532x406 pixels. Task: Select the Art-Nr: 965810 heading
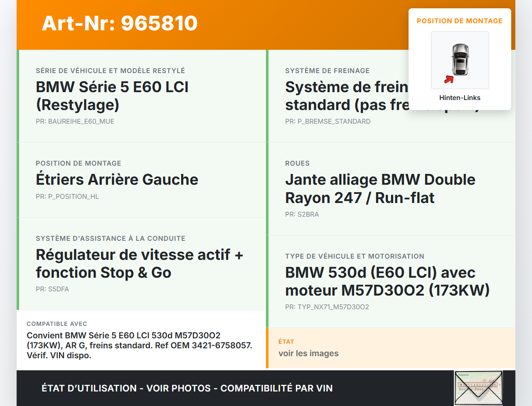click(120, 23)
